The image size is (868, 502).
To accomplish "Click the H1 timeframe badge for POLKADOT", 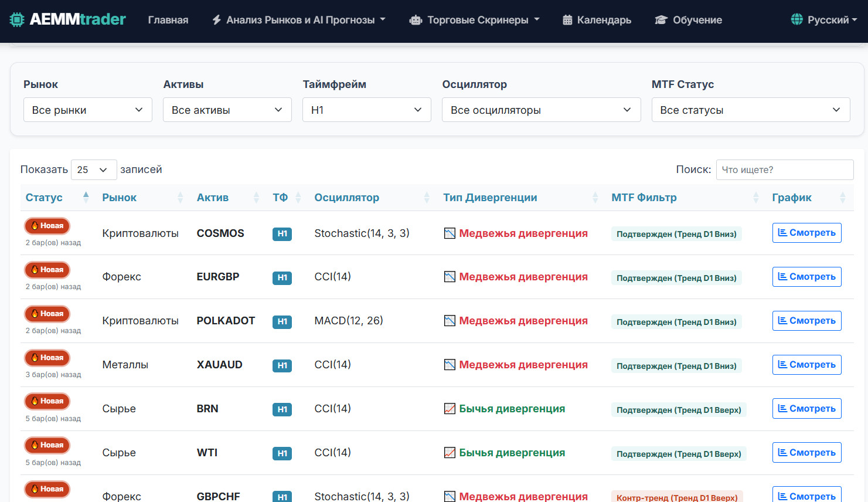I will [x=282, y=322].
